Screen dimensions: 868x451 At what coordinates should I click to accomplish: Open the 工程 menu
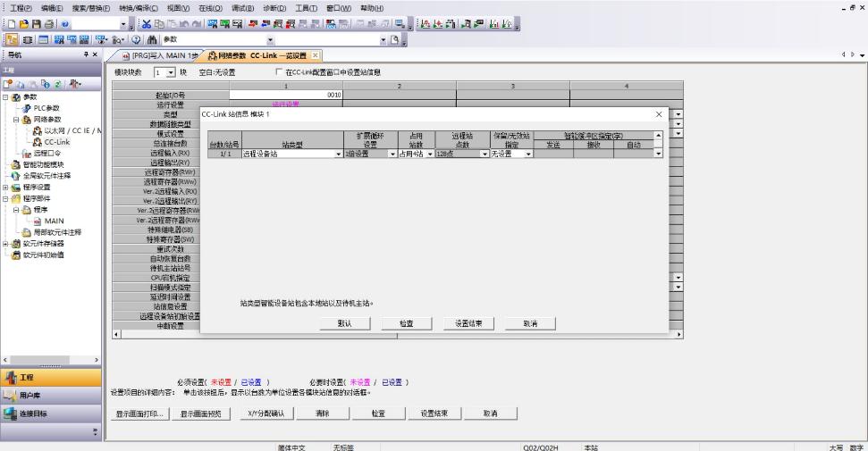[21, 8]
